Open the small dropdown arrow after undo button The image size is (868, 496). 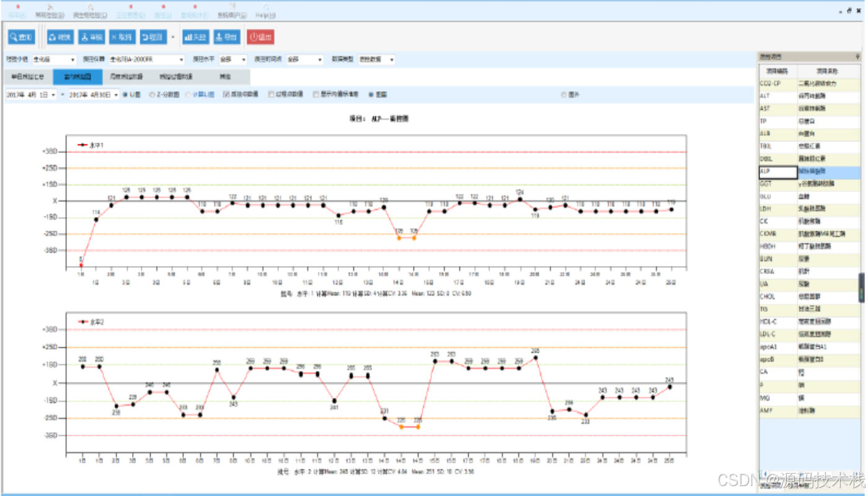[173, 37]
